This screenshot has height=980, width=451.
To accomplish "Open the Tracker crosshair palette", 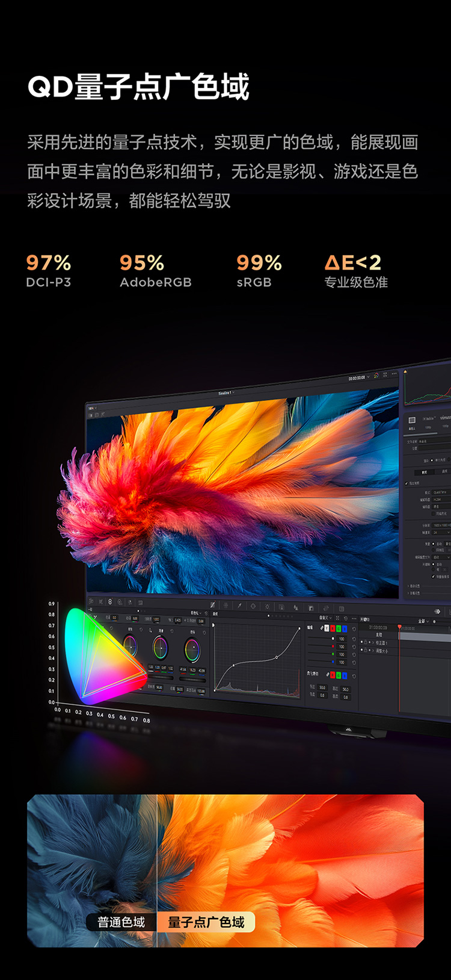I will (x=267, y=606).
